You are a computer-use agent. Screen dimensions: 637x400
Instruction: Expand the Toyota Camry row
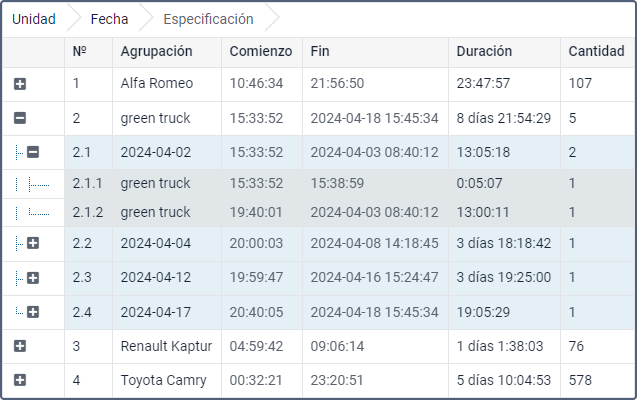click(x=20, y=381)
